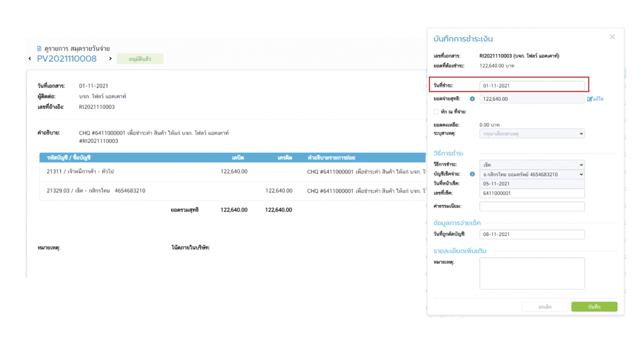Click the หมายเหตุ notes text area
The width and height of the screenshot is (644, 341).
(x=531, y=273)
